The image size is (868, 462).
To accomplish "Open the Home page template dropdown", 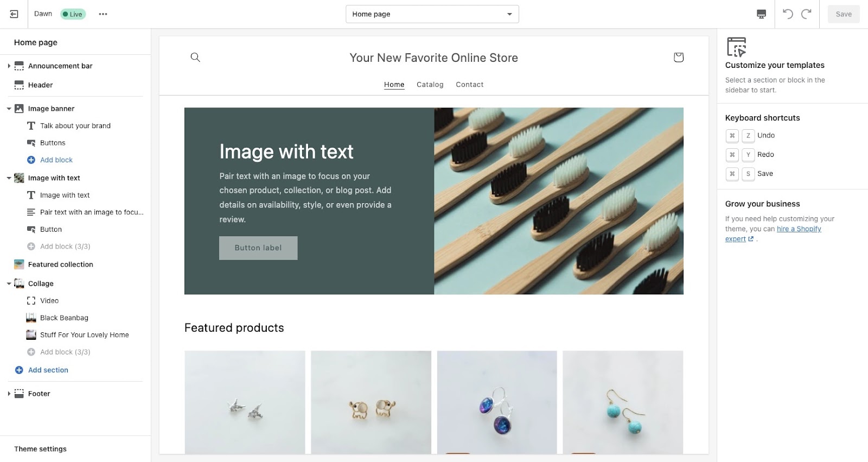I will pos(432,14).
